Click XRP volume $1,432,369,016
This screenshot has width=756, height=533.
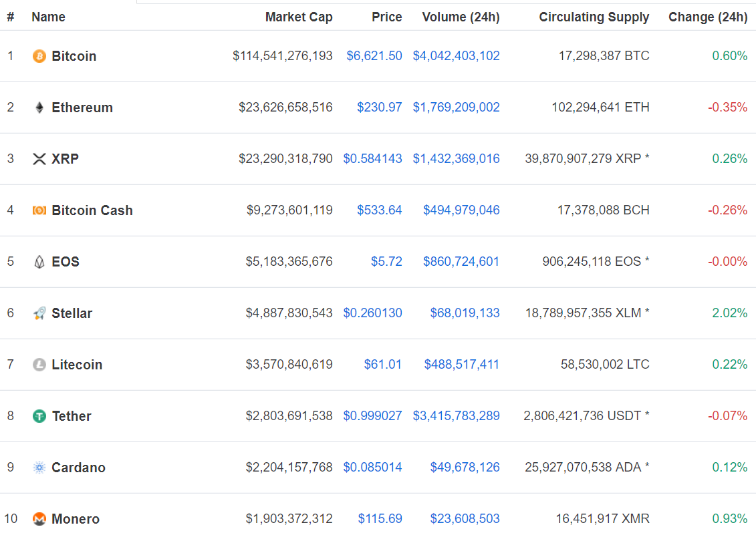456,159
